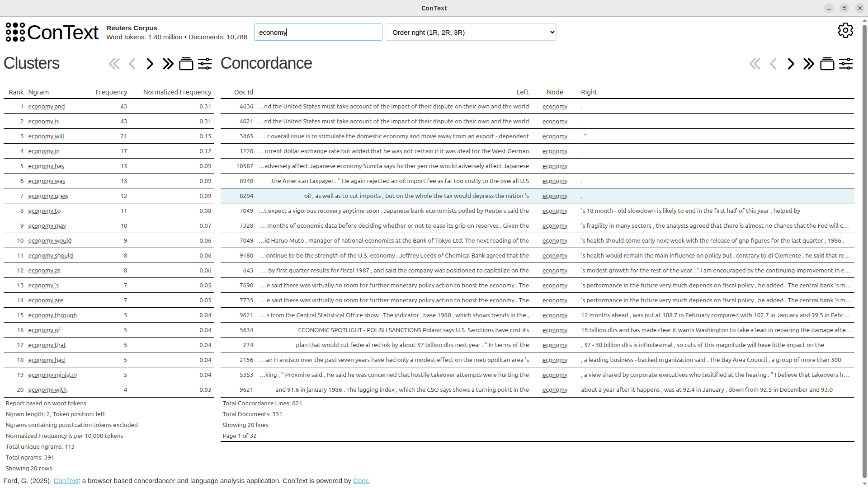
Task: Open the Clusters filter settings icon
Action: tap(204, 64)
